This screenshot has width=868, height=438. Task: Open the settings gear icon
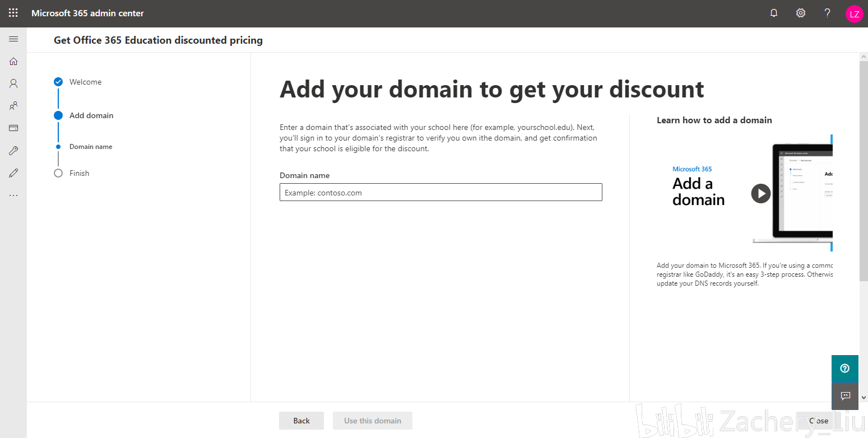[801, 13]
